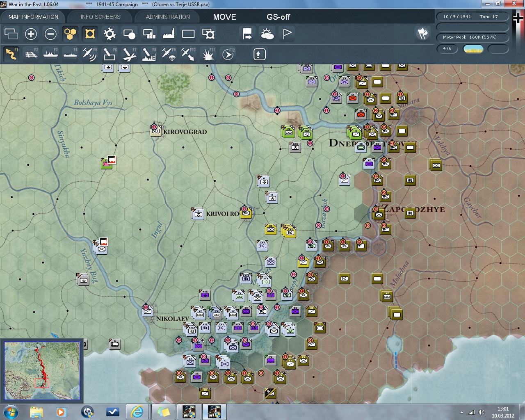Viewport: 525px width, 420px height.
Task: Select the rail repair mode (F2)
Action: (31, 54)
